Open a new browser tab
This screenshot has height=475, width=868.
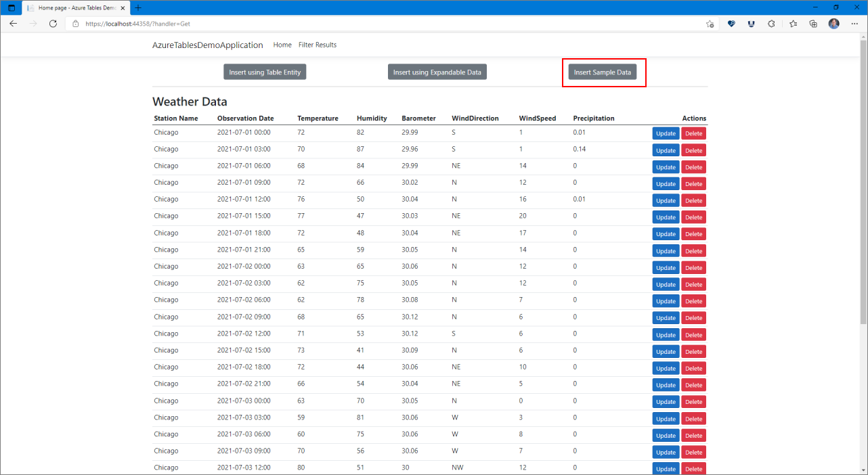[x=138, y=7]
